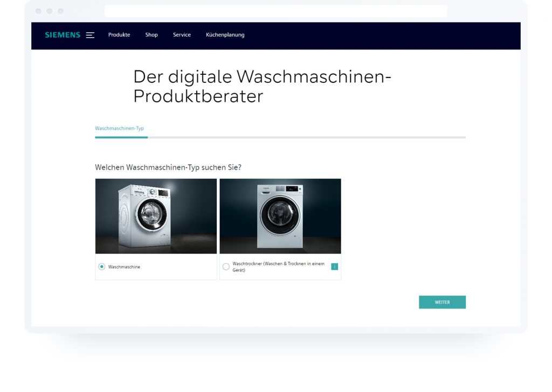The width and height of the screenshot is (552, 392).
Task: Select the Waschmaschine radio button
Action: pos(102,267)
